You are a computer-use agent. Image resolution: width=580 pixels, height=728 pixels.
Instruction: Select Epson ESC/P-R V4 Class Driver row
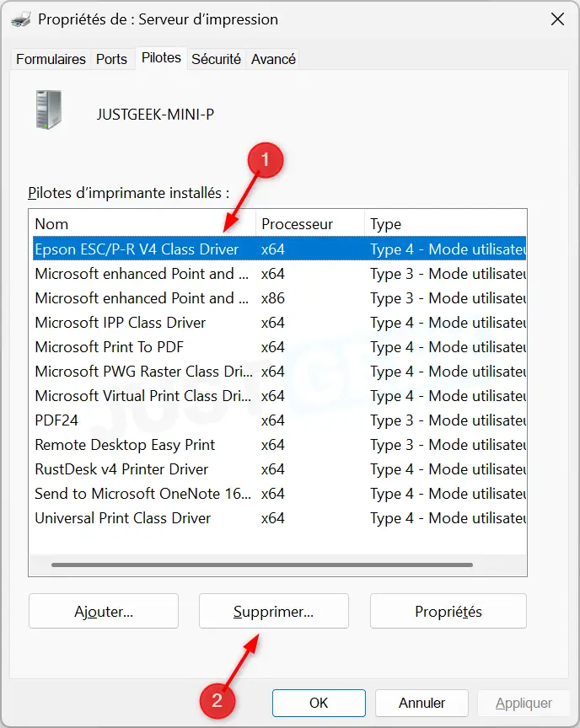[279, 249]
